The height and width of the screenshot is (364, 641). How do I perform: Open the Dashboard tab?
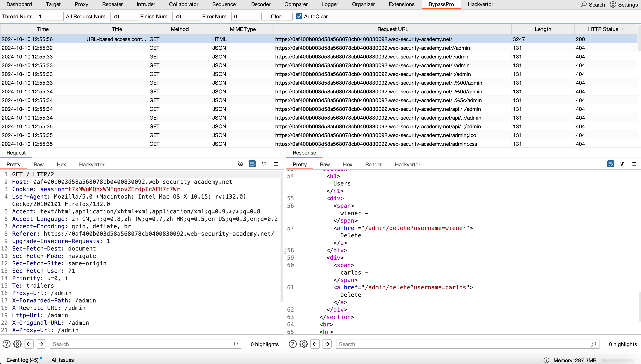(x=19, y=4)
